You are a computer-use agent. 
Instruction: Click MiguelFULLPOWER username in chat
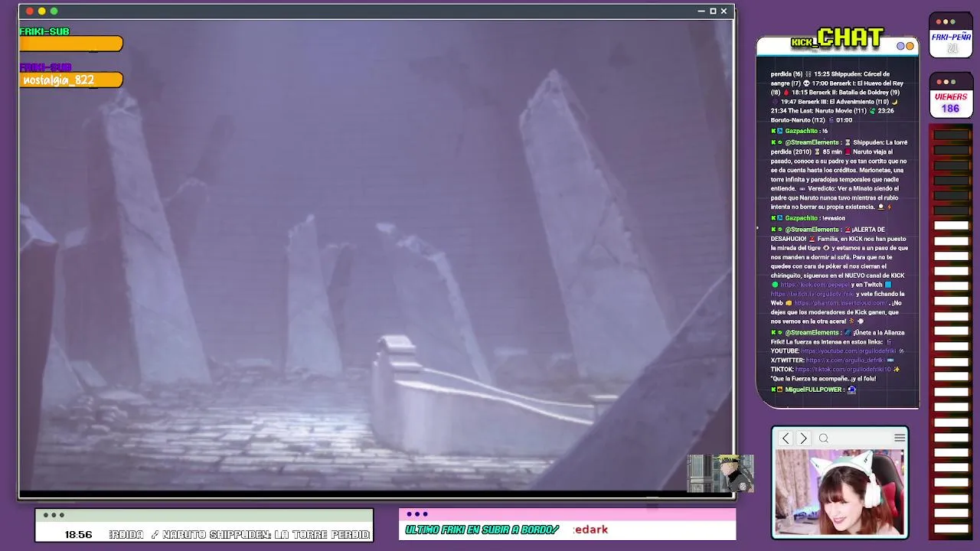(x=813, y=390)
